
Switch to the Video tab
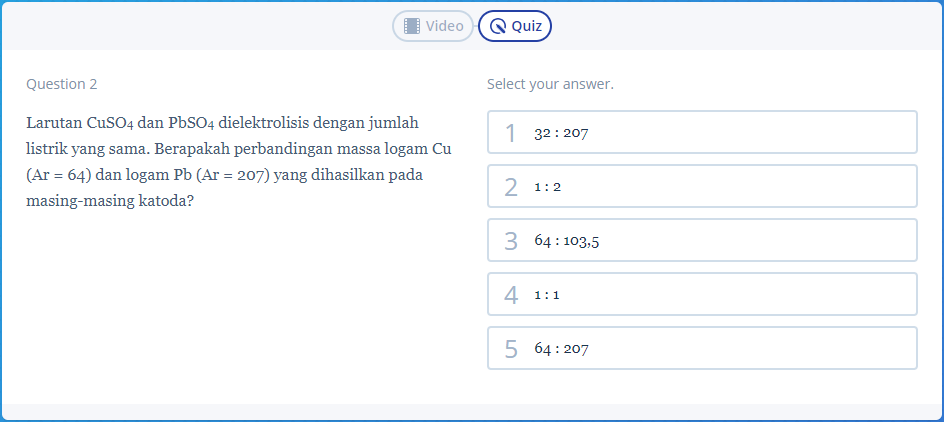[433, 26]
